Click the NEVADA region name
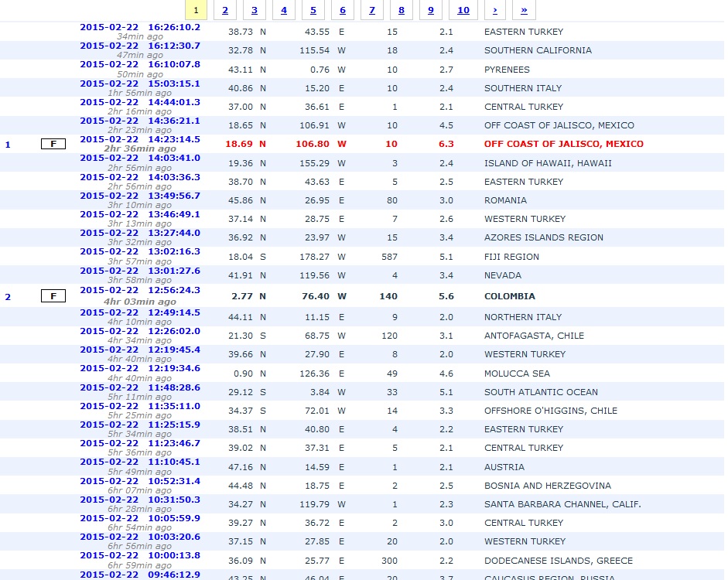The height and width of the screenshot is (580, 728). click(x=503, y=275)
